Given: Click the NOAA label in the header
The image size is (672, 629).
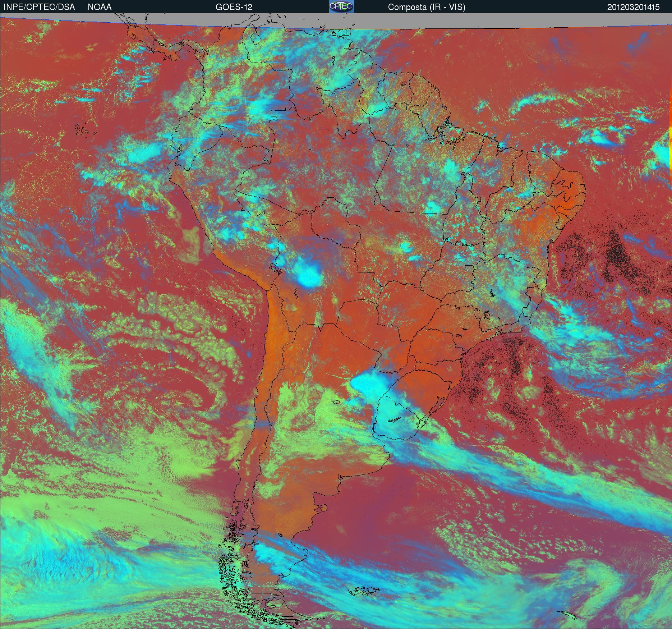Looking at the screenshot, I should (x=100, y=7).
